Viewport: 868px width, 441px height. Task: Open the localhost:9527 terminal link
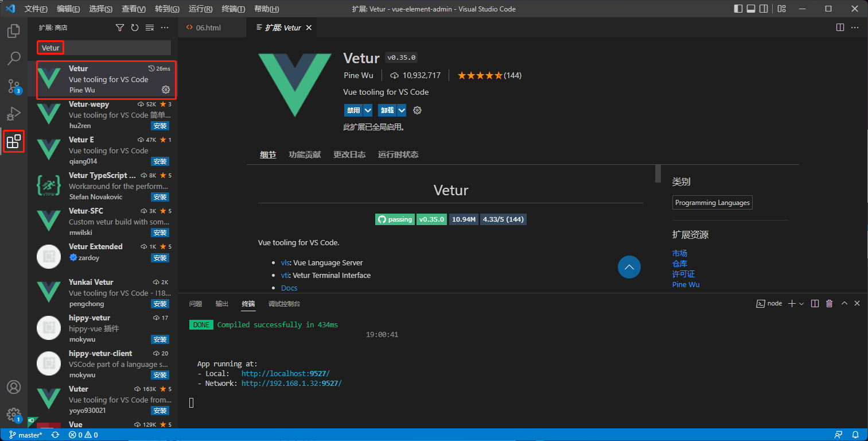tap(286, 373)
